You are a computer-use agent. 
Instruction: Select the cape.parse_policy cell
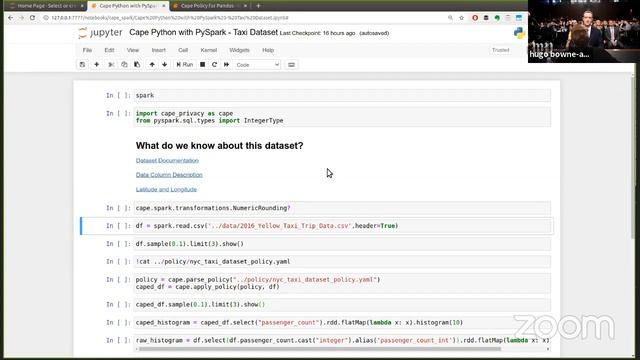coord(342,283)
